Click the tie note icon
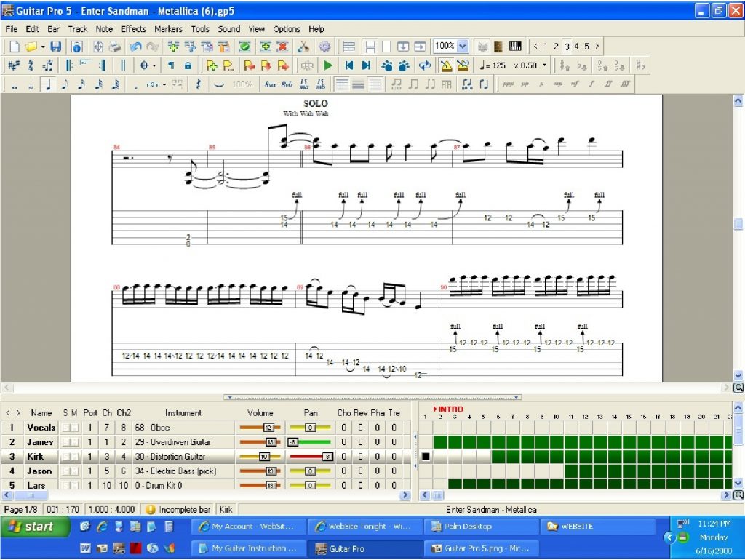 coord(218,84)
